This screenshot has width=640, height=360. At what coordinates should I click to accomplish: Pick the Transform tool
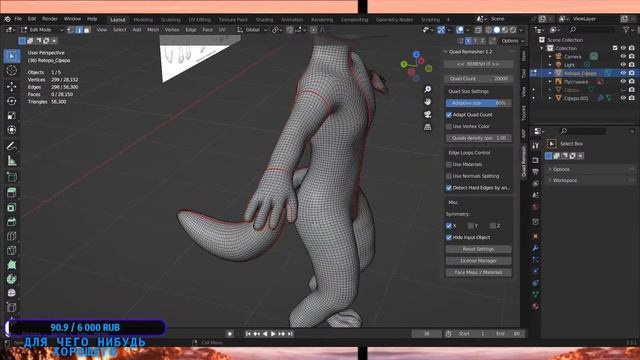[12, 130]
